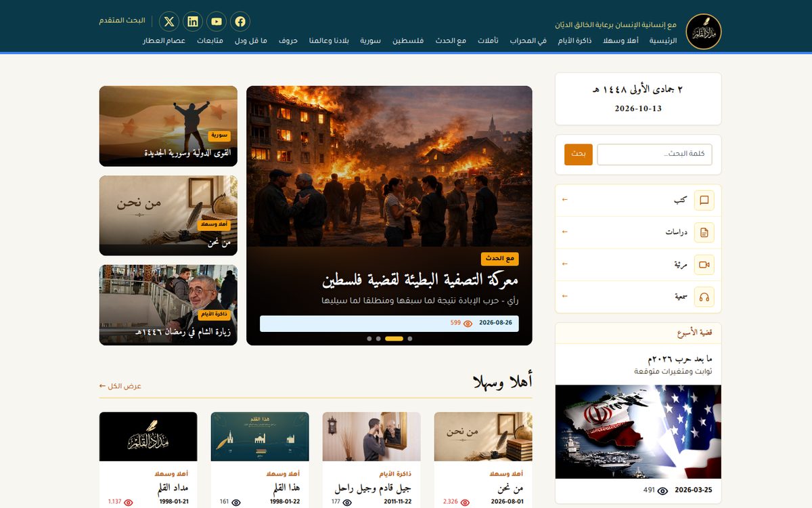Open the من نحن article thumbnail in list

coord(483,437)
